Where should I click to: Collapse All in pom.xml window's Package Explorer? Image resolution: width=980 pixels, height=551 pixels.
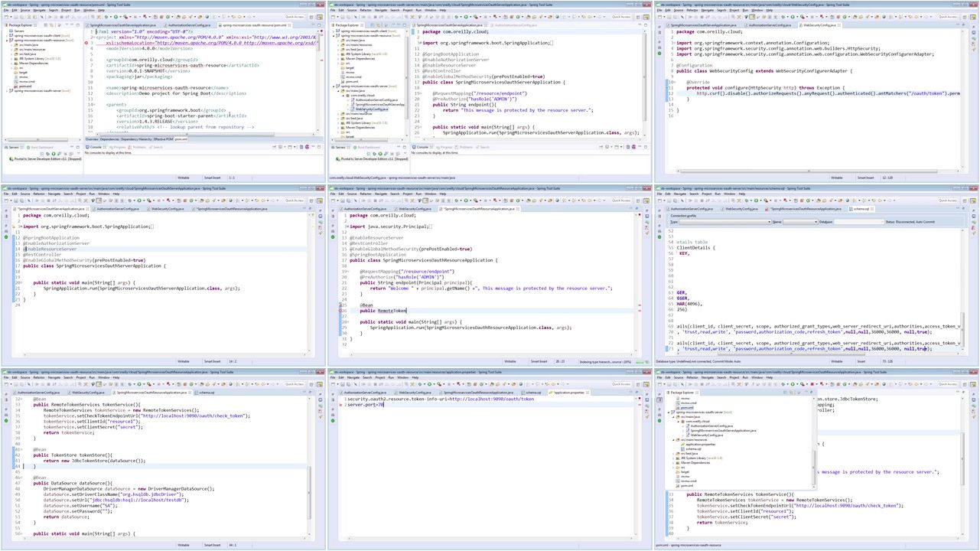click(45, 25)
